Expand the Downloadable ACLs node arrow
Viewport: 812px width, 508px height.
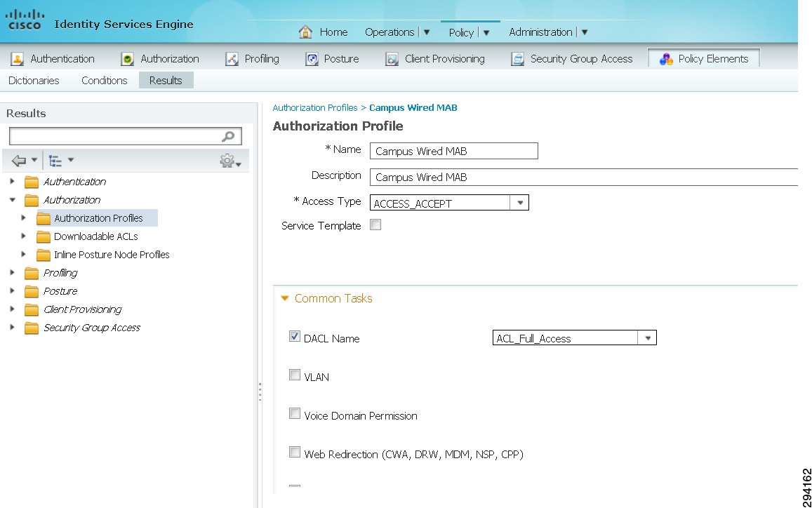point(23,236)
